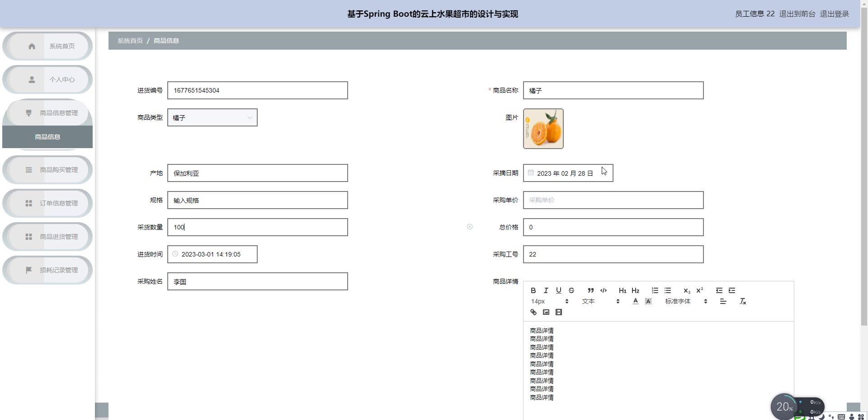The height and width of the screenshot is (420, 868).
Task: Click the 产地 input field
Action: click(x=258, y=173)
